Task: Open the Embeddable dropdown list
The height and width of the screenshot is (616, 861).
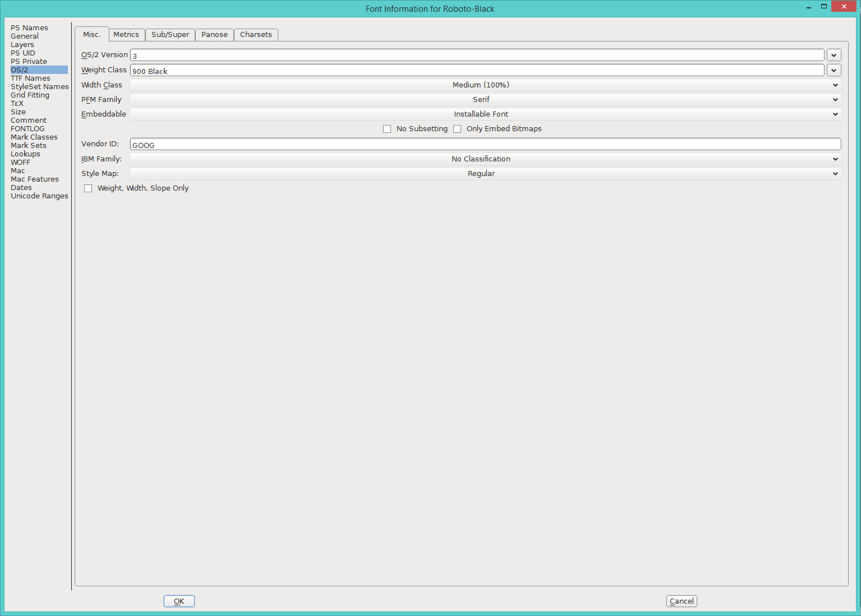Action: pyautogui.click(x=485, y=114)
